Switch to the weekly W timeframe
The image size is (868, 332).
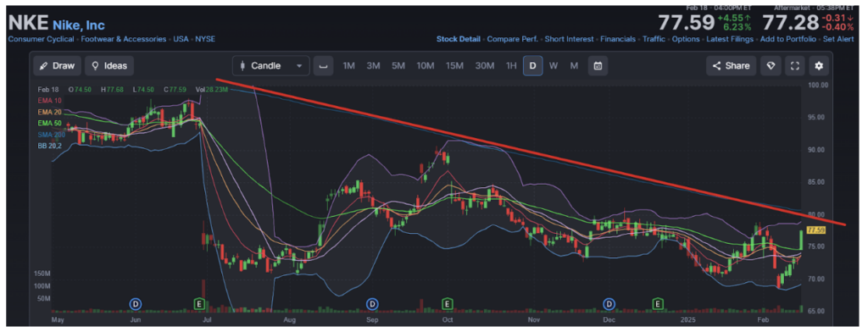click(x=553, y=66)
